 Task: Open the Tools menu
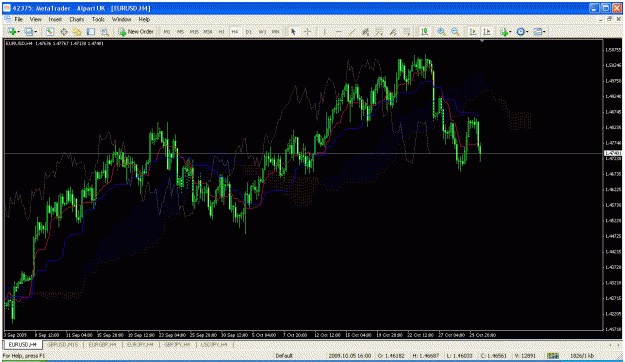[98, 19]
